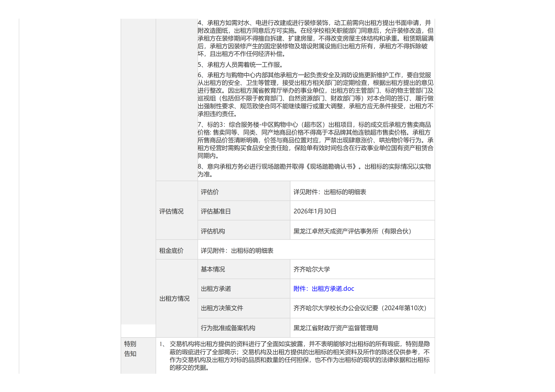The height and width of the screenshot is (392, 555).
Task: Open the 出租方承诺.doc attachment link
Action: pos(324,289)
